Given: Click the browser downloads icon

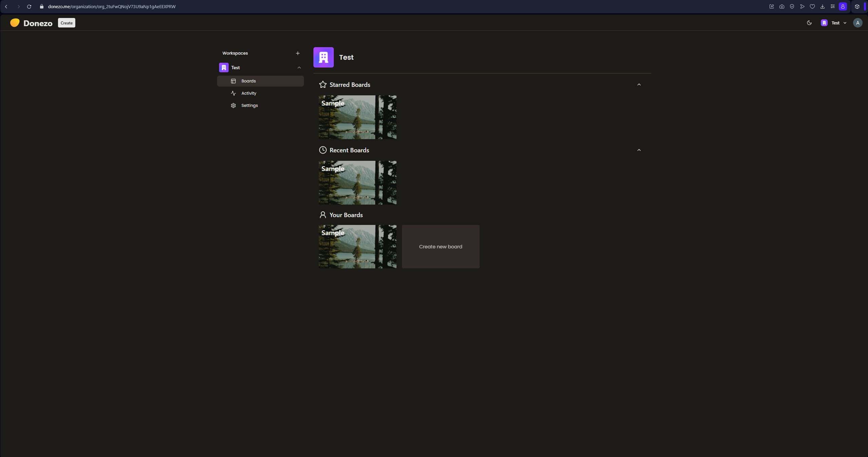Looking at the screenshot, I should (822, 6).
